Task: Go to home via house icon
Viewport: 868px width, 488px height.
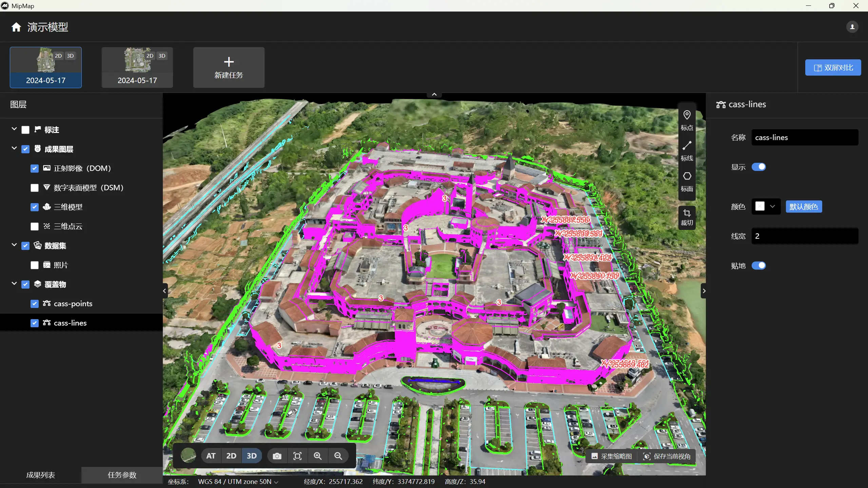Action: [16, 27]
